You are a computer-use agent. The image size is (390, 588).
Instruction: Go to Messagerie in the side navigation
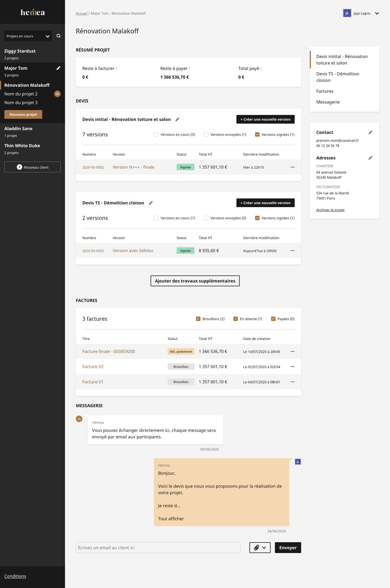328,102
